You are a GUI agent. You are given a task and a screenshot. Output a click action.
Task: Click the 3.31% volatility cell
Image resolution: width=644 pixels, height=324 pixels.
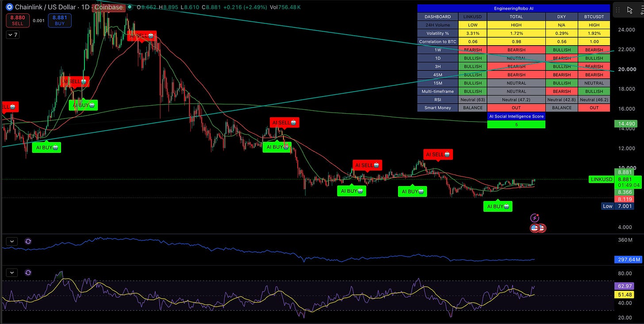tap(473, 33)
